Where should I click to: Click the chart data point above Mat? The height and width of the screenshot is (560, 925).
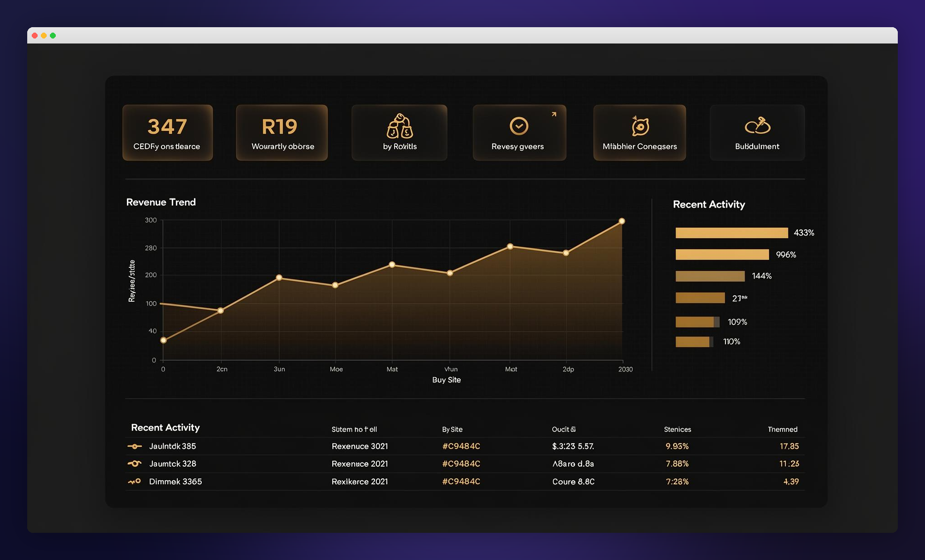392,265
